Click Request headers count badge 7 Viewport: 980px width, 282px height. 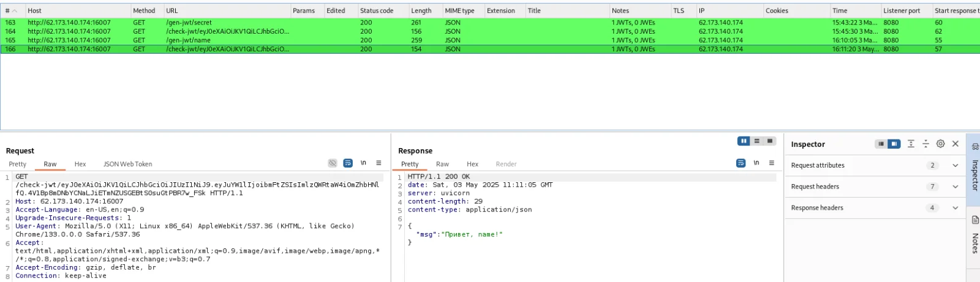932,187
